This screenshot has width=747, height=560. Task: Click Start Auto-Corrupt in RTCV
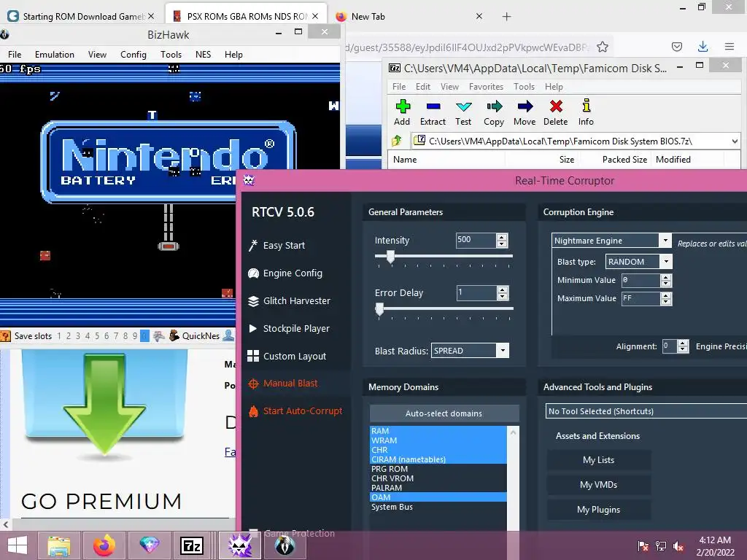(x=295, y=411)
